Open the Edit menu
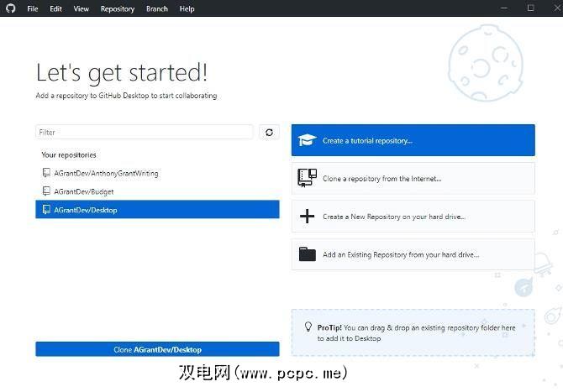 (x=55, y=8)
